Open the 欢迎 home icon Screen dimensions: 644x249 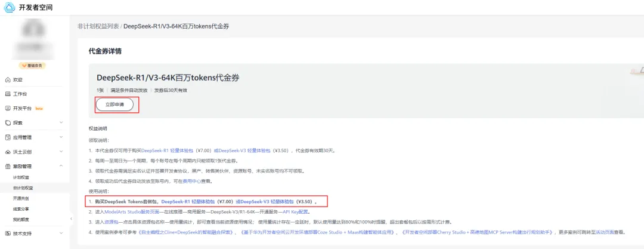(x=7, y=79)
